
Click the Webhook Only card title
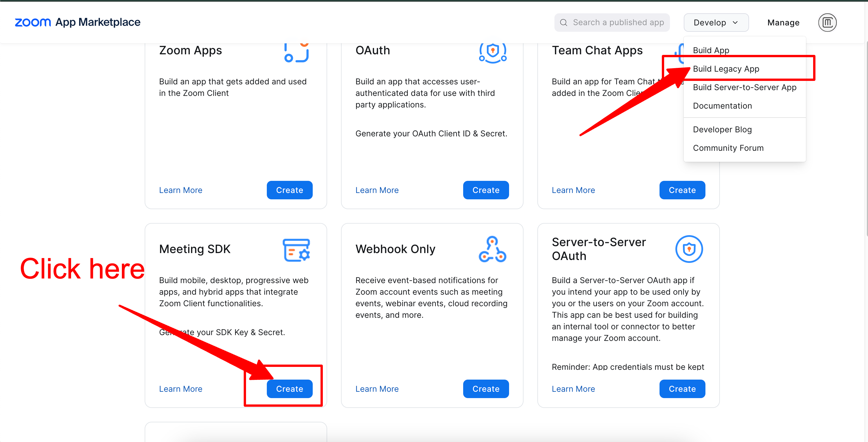pos(395,249)
